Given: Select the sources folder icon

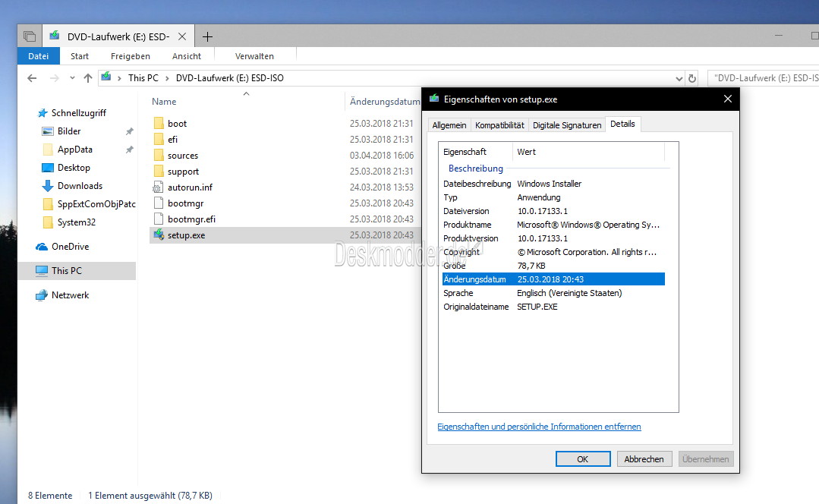Looking at the screenshot, I should point(159,156).
